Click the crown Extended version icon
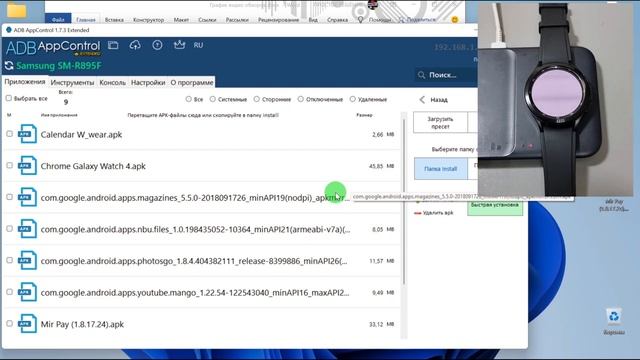Image resolution: width=640 pixels, height=360 pixels. point(179,45)
